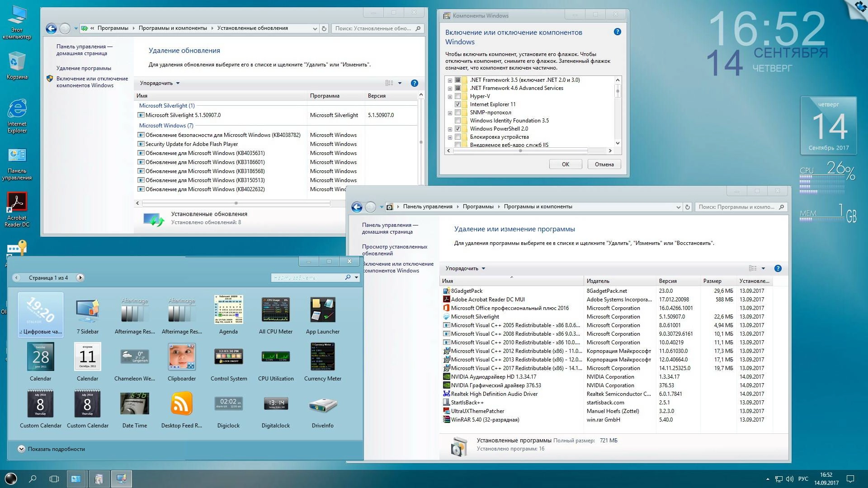Enable the SNMP-протокол component

point(458,112)
